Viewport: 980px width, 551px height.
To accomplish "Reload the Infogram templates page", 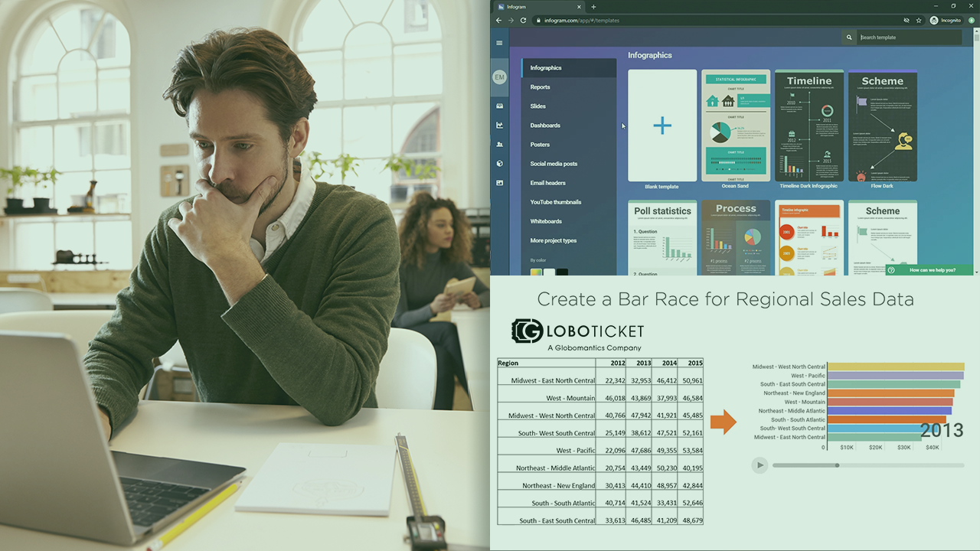I will (524, 21).
